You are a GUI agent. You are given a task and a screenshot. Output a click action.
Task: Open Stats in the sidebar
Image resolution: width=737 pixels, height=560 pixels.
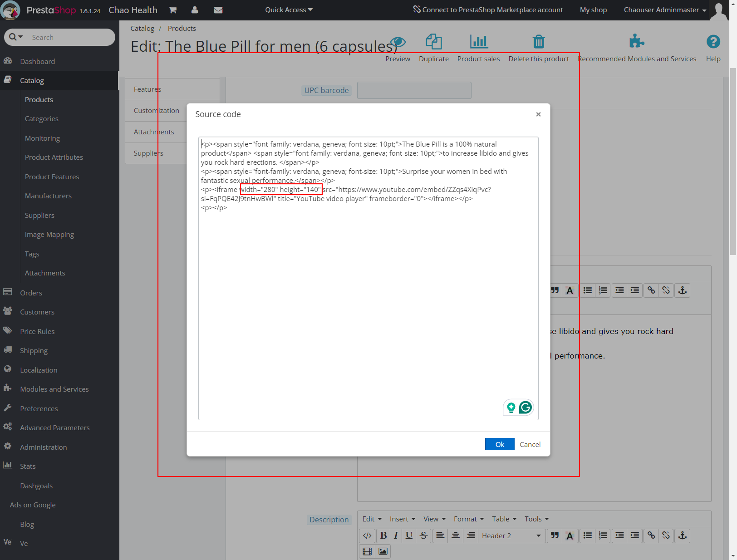pos(28,466)
